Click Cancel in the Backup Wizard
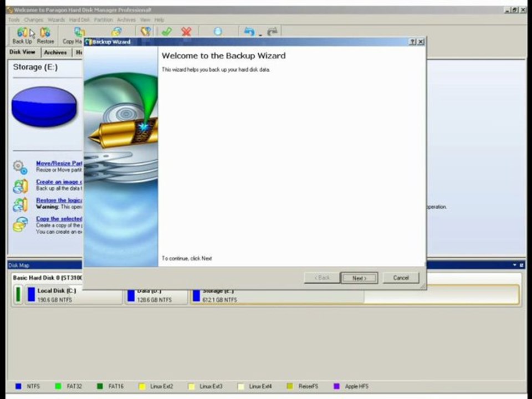The height and width of the screenshot is (399, 532). pyautogui.click(x=401, y=278)
